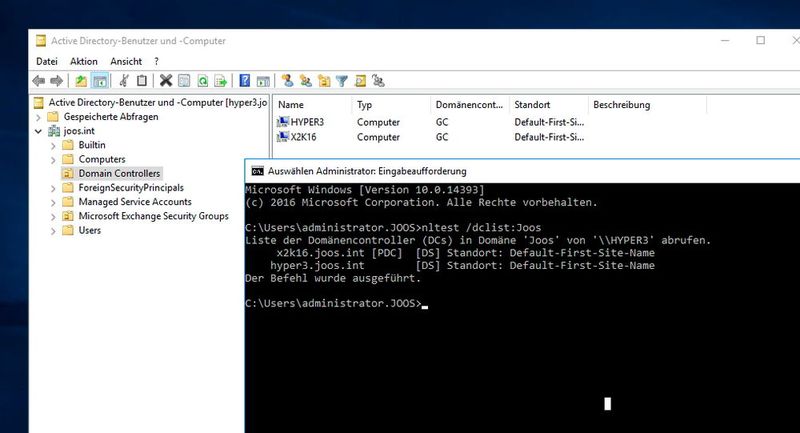
Task: Expand the ForeignSecurityPrincipals container
Action: (x=53, y=188)
